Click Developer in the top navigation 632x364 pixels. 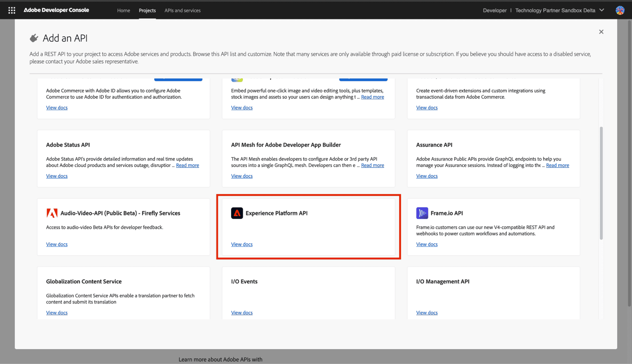[x=495, y=10]
